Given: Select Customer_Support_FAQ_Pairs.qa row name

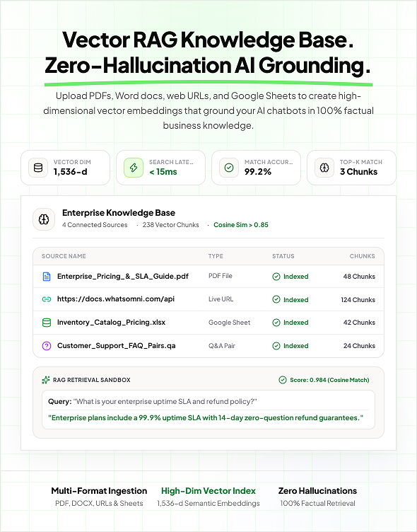Looking at the screenshot, I should pos(117,346).
